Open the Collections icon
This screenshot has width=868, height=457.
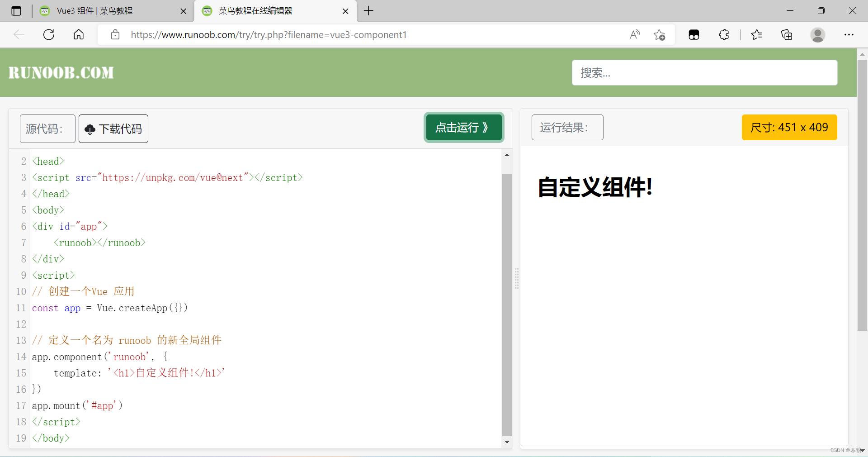(x=787, y=34)
